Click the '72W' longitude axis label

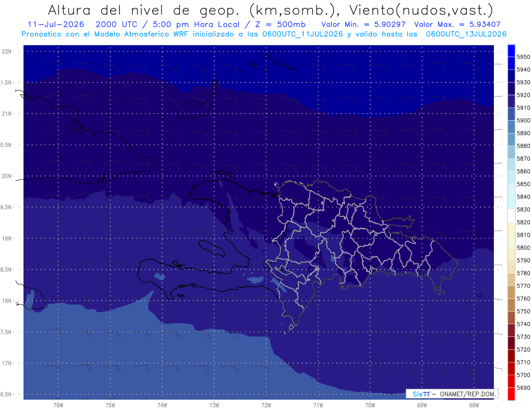266,405
